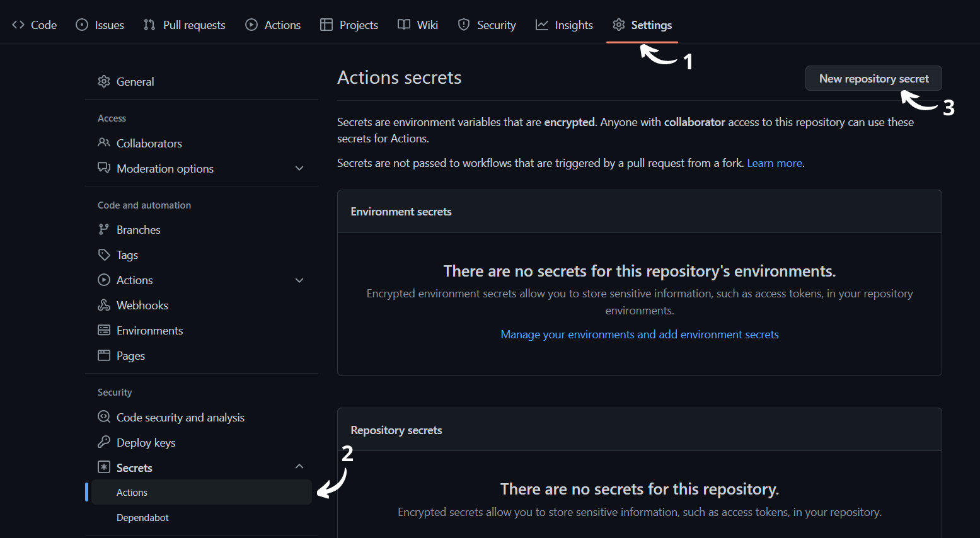
Task: Click the Tags label icon
Action: coord(104,255)
